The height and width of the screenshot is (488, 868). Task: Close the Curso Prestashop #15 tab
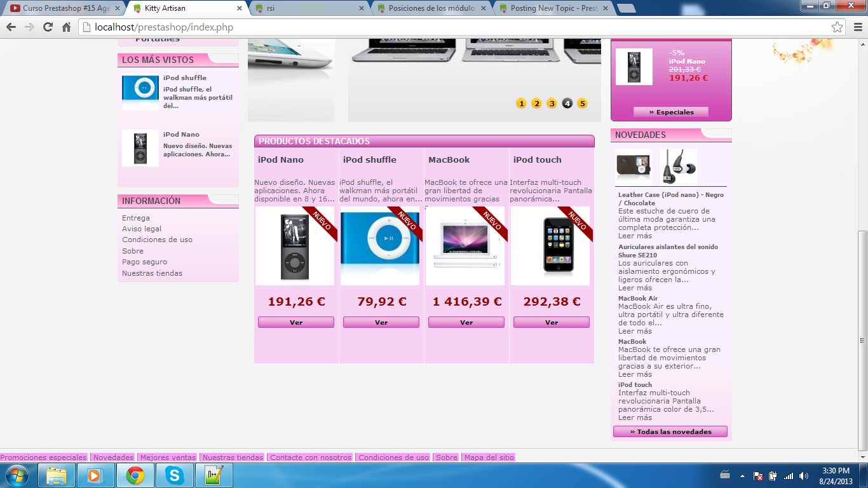tap(117, 8)
